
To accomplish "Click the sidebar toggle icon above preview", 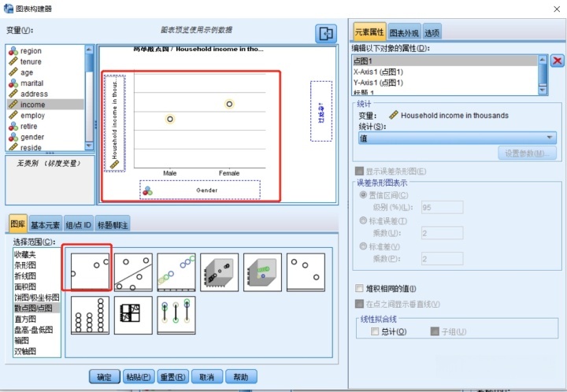I will tap(326, 34).
